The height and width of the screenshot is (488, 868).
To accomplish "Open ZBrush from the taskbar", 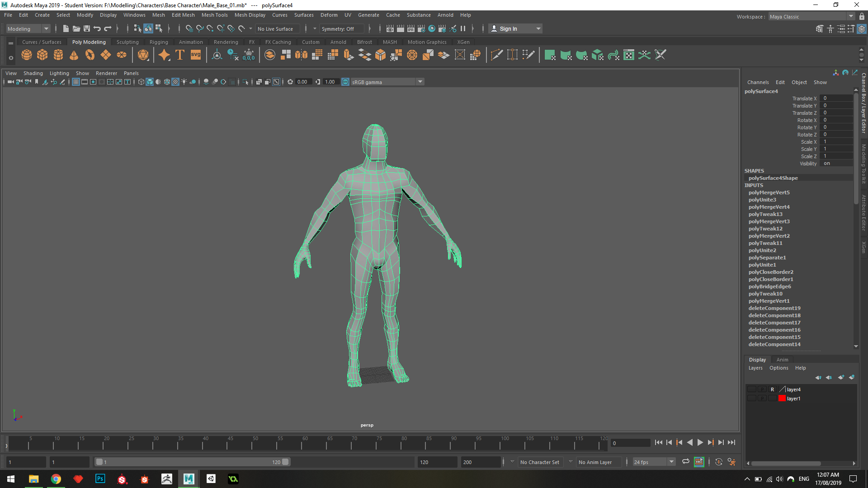I will coord(166,479).
